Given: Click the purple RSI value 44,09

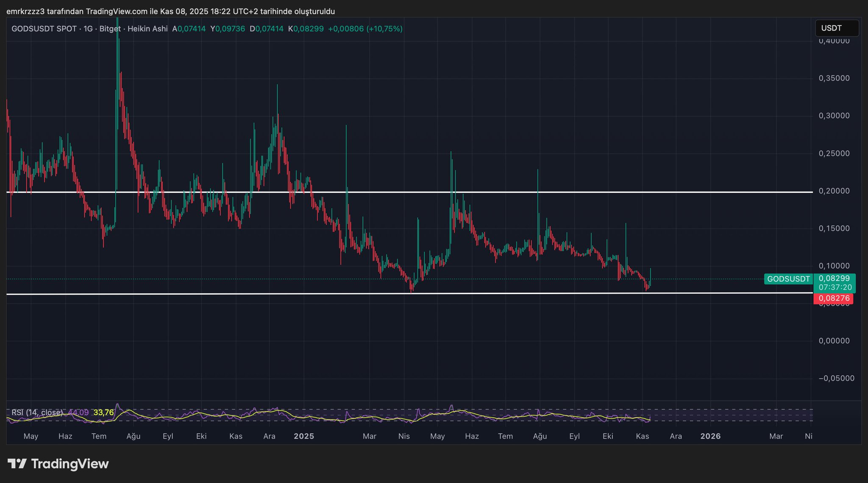Looking at the screenshot, I should (x=78, y=412).
